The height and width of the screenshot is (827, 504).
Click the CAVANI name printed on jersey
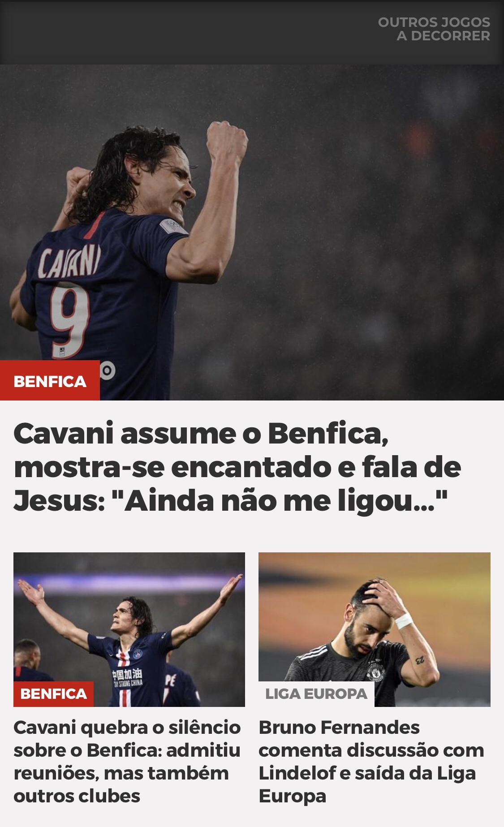[69, 262]
